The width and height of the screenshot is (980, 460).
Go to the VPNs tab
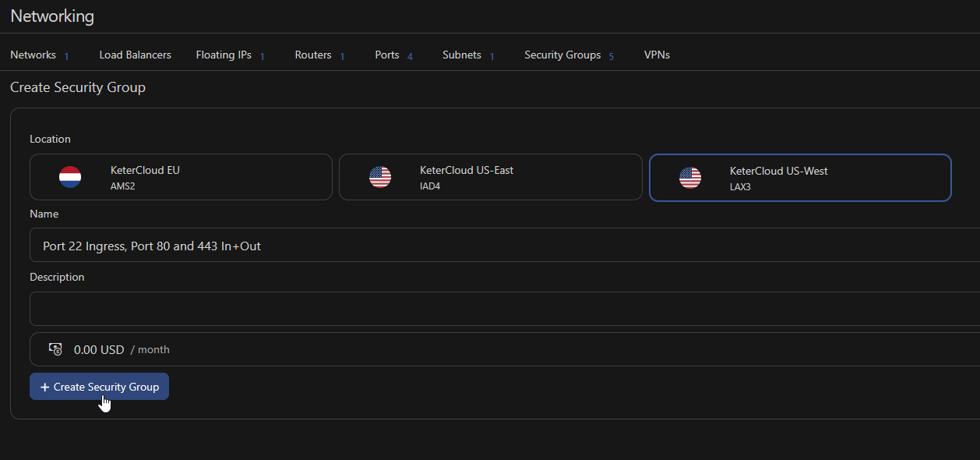tap(657, 55)
